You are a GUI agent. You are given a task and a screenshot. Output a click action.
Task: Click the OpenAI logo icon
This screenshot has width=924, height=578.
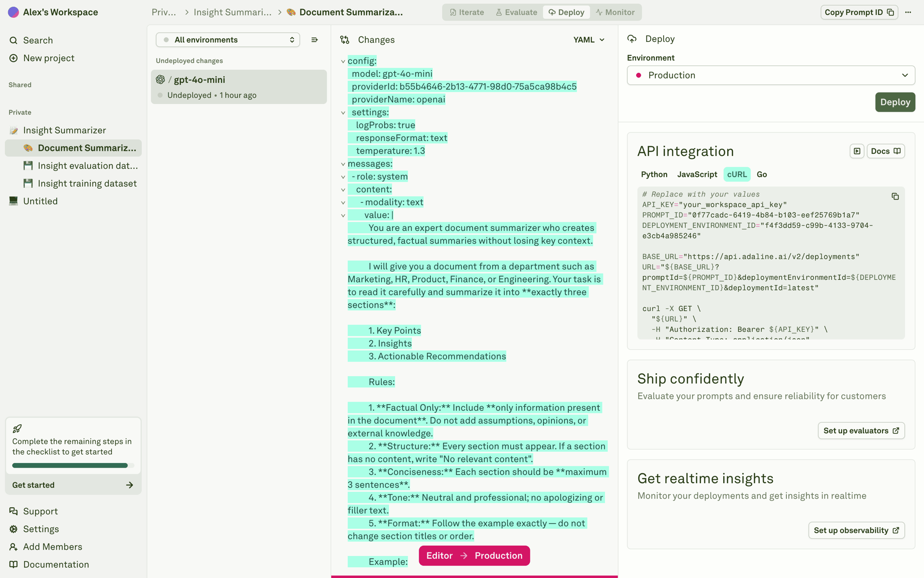[161, 79]
